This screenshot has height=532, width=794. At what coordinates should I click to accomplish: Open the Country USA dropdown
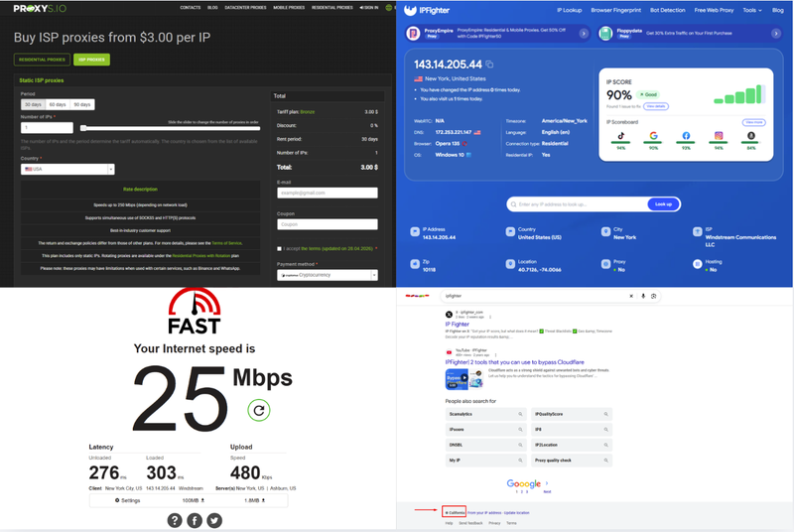tap(67, 169)
